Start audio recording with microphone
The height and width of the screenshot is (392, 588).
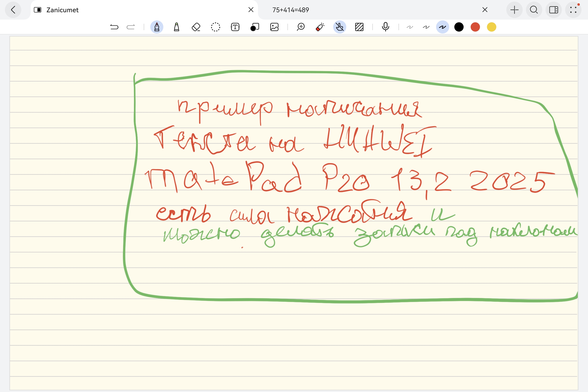(385, 27)
